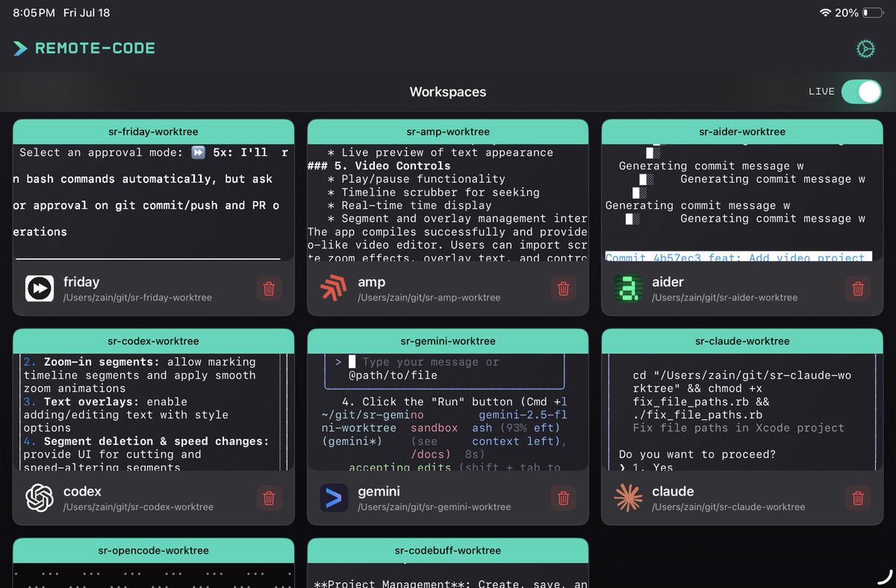Screen dimensions: 896x588
Task: Open the settings gear icon
Action: click(x=865, y=49)
